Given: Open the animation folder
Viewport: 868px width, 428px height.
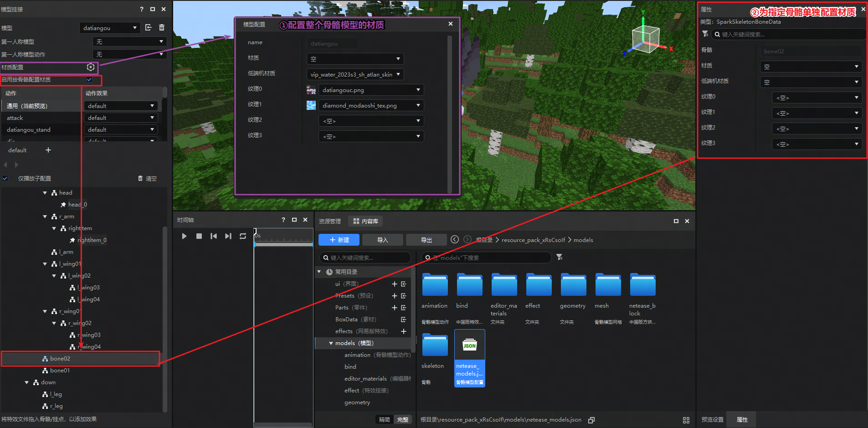Looking at the screenshot, I should point(435,286).
